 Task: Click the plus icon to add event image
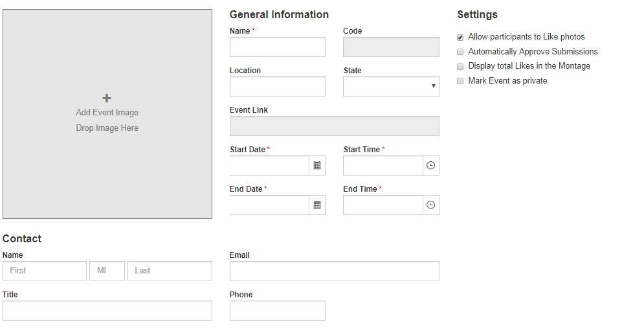coord(107,98)
